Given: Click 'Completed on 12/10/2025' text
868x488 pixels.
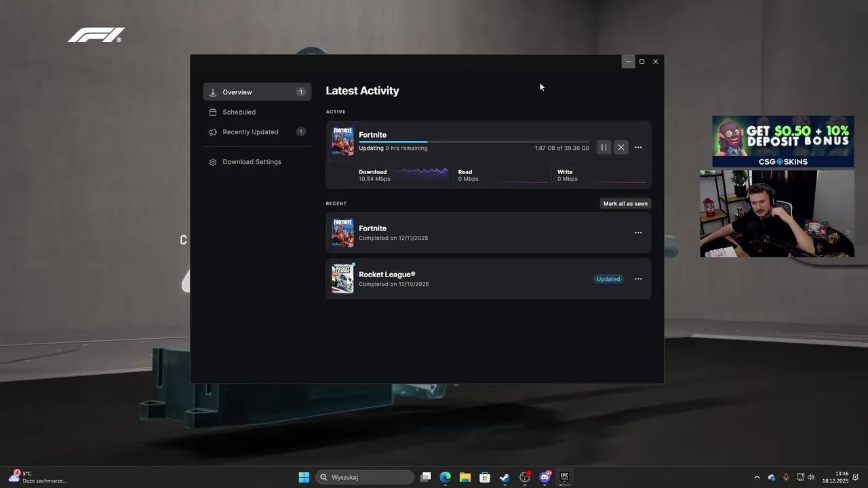Looking at the screenshot, I should pyautogui.click(x=394, y=284).
